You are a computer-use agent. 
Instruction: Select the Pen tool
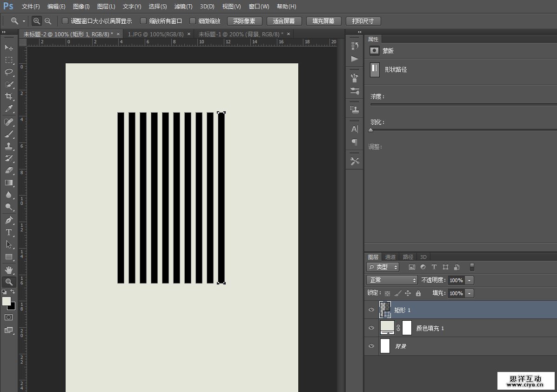pos(9,220)
